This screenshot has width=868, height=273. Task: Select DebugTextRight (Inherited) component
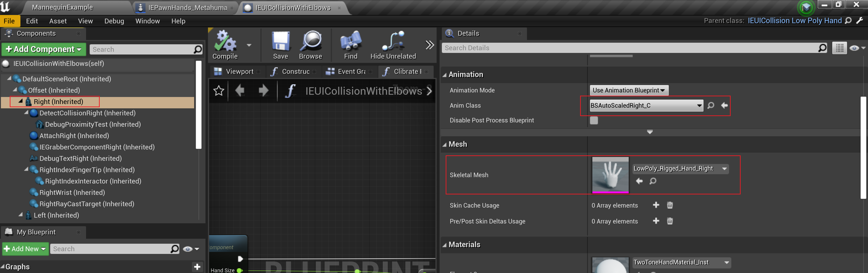[80, 158]
